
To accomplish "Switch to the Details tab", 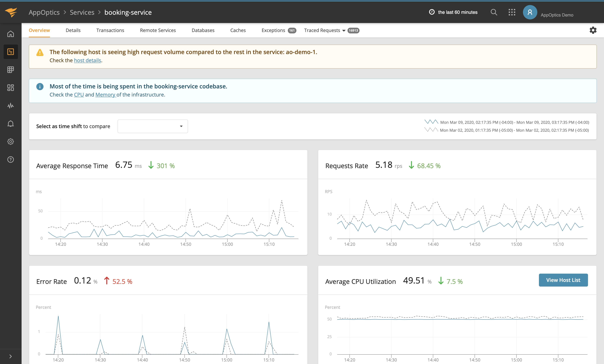I will (73, 30).
